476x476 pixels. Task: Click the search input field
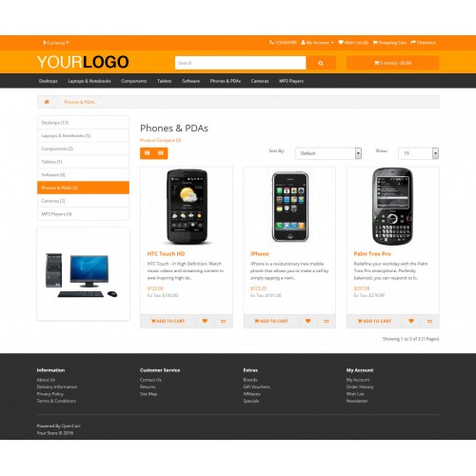point(241,63)
